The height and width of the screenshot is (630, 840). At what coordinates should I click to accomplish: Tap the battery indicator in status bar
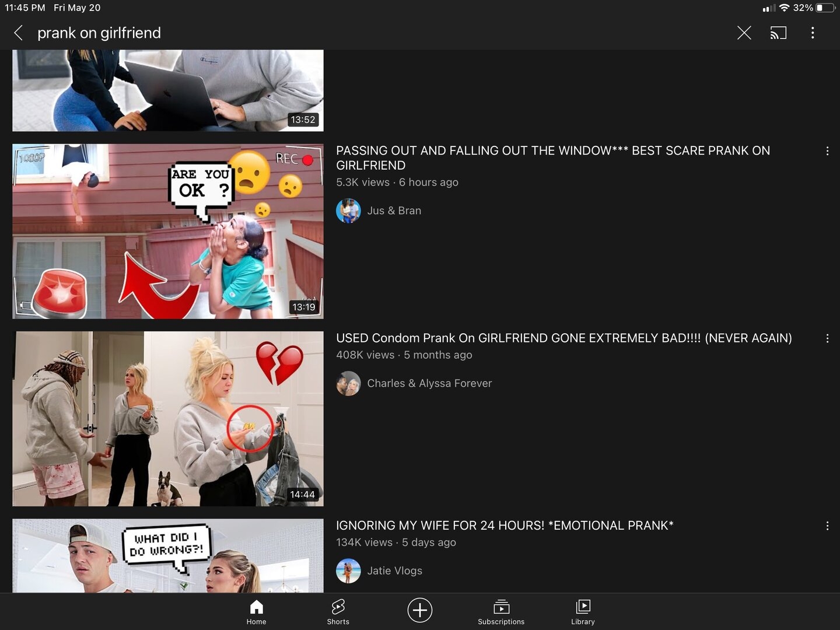pyautogui.click(x=825, y=8)
